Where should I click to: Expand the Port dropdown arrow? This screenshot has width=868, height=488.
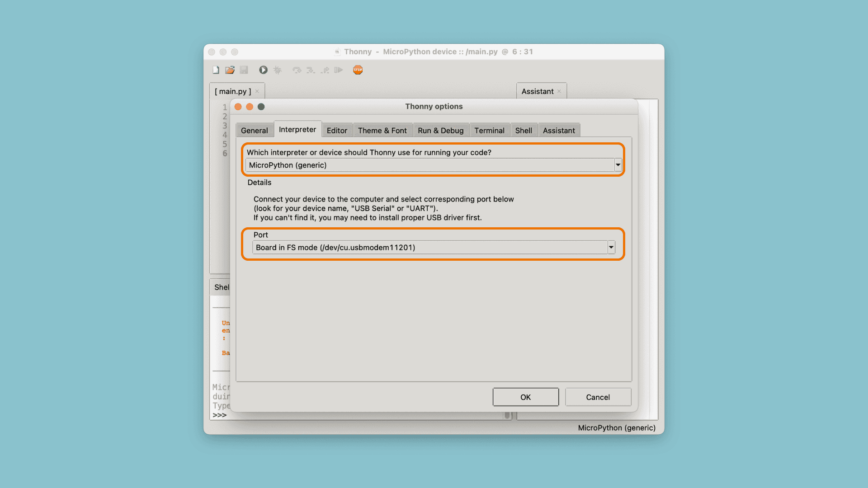[611, 247]
